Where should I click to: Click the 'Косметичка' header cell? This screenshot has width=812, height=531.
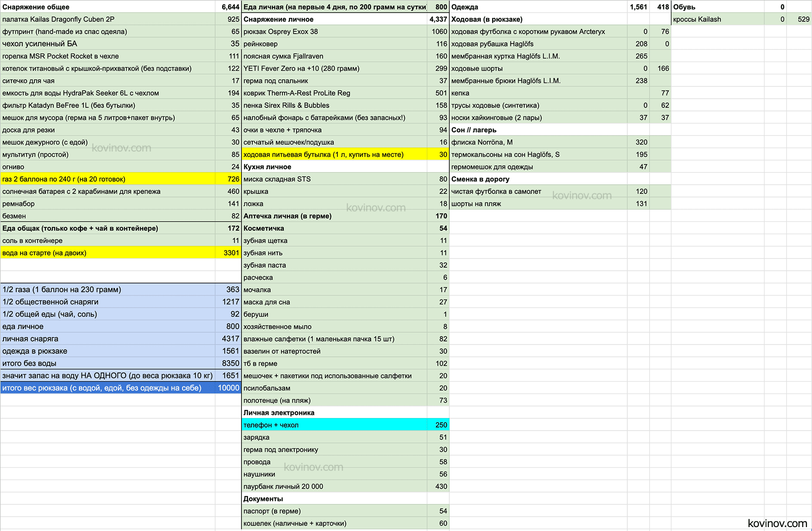334,228
